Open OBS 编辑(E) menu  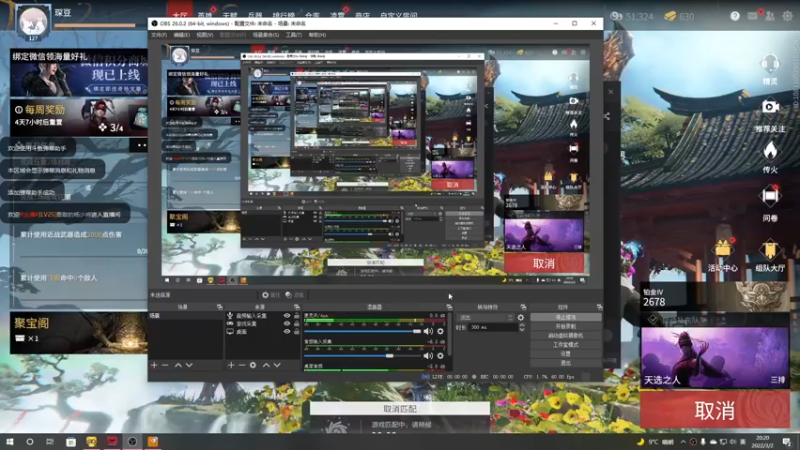[x=182, y=35]
